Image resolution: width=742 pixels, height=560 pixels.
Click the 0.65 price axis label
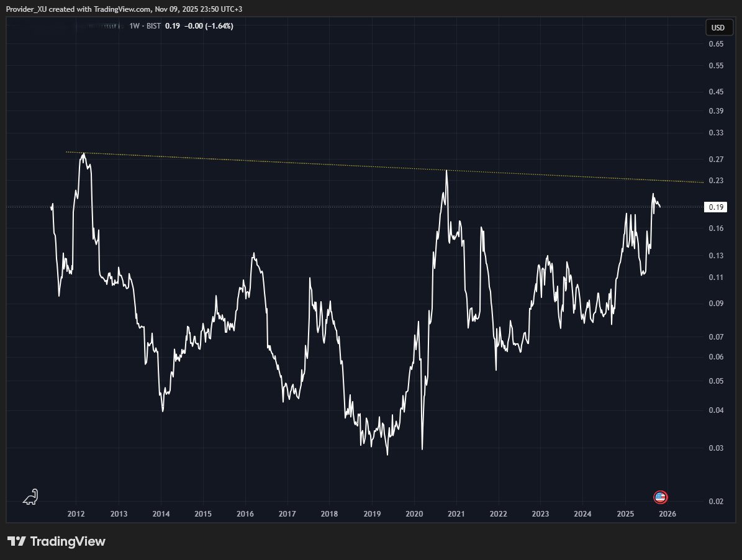coord(716,44)
